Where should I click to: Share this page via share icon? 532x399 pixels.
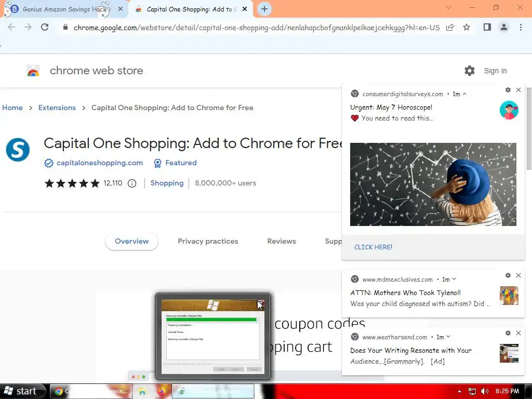click(x=450, y=27)
